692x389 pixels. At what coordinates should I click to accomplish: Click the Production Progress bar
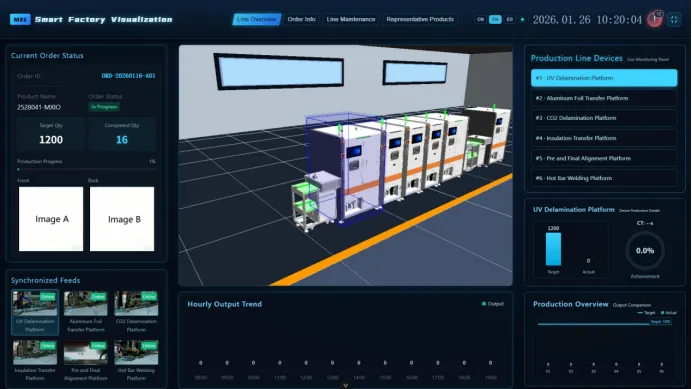coord(86,169)
